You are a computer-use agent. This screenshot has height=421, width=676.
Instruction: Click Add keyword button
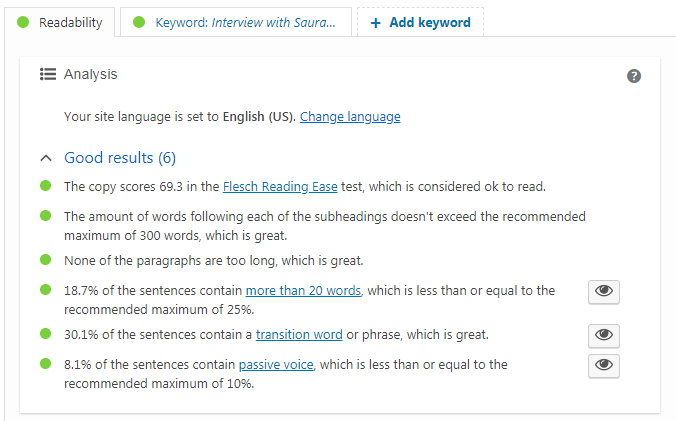pyautogui.click(x=420, y=22)
